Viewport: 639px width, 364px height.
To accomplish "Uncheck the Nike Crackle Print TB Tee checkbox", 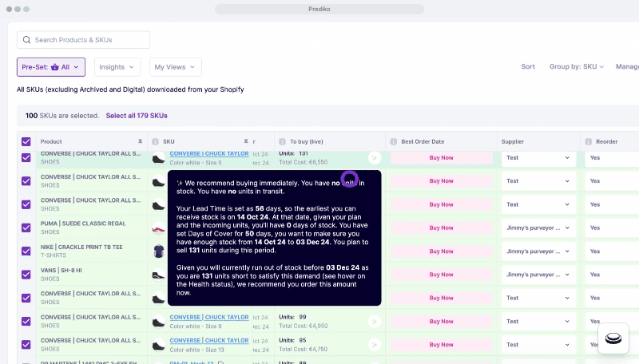I will (x=26, y=251).
